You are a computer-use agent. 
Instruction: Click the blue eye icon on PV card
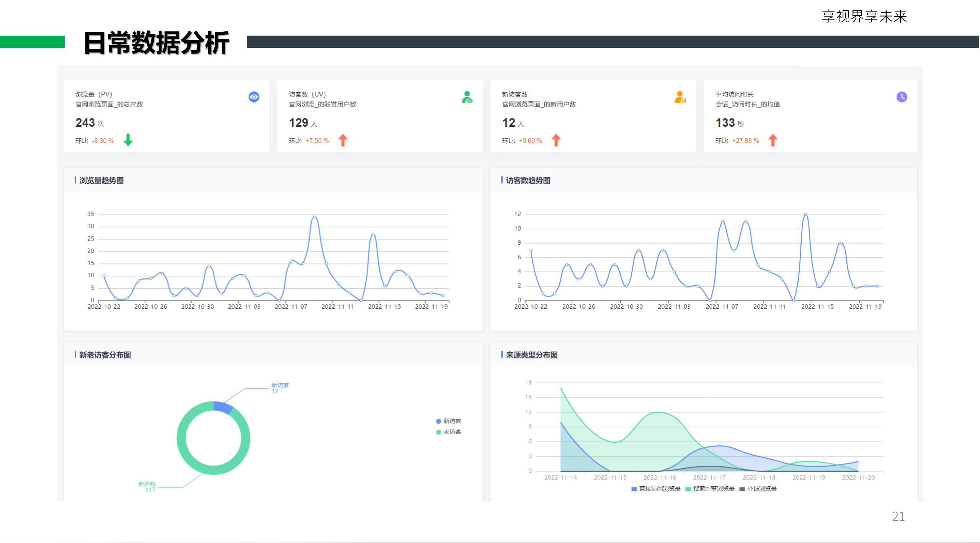[254, 97]
